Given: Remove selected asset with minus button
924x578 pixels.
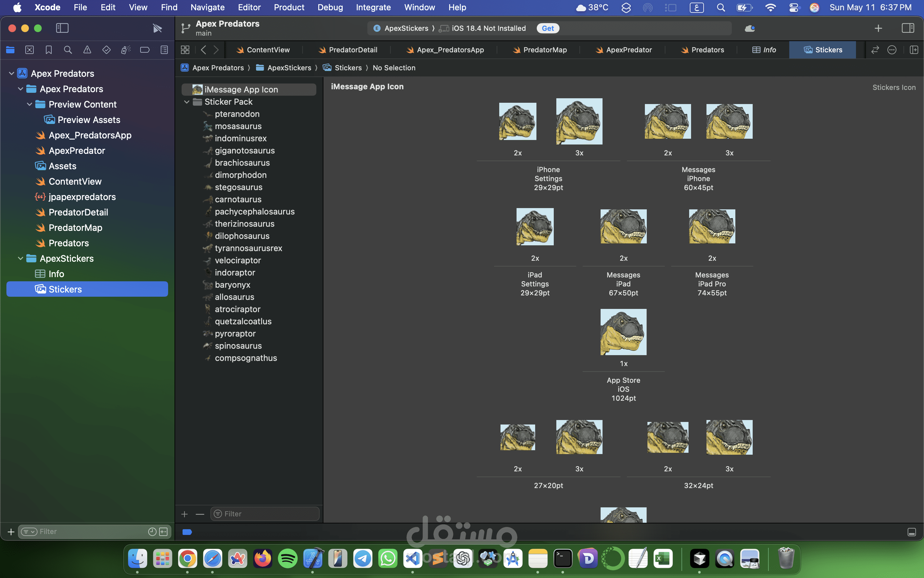Looking at the screenshot, I should (x=200, y=514).
